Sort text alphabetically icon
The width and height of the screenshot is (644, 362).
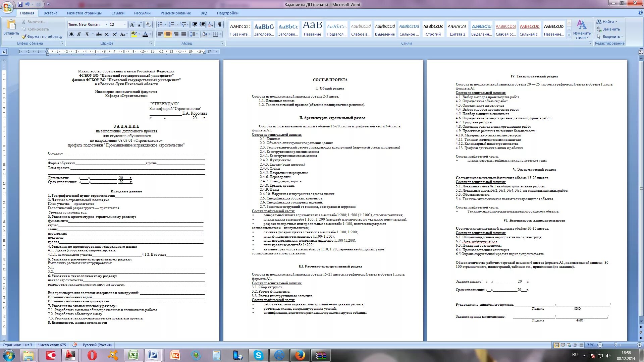(211, 24)
